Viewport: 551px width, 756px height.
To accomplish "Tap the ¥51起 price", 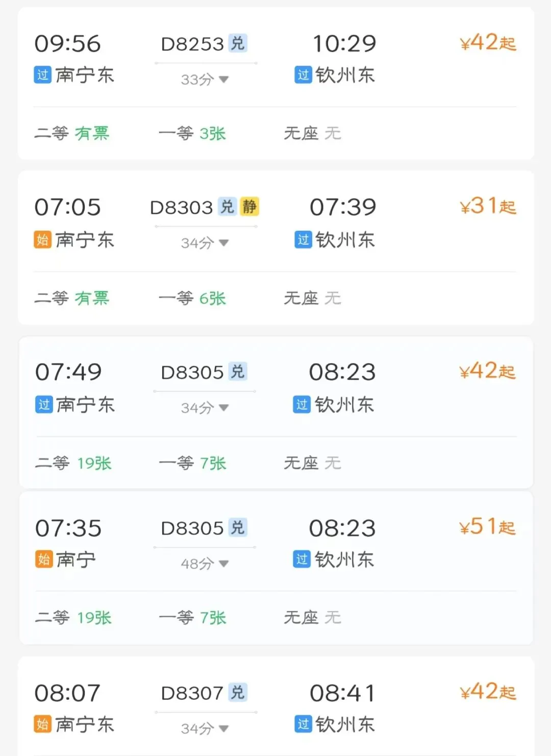I will click(487, 527).
